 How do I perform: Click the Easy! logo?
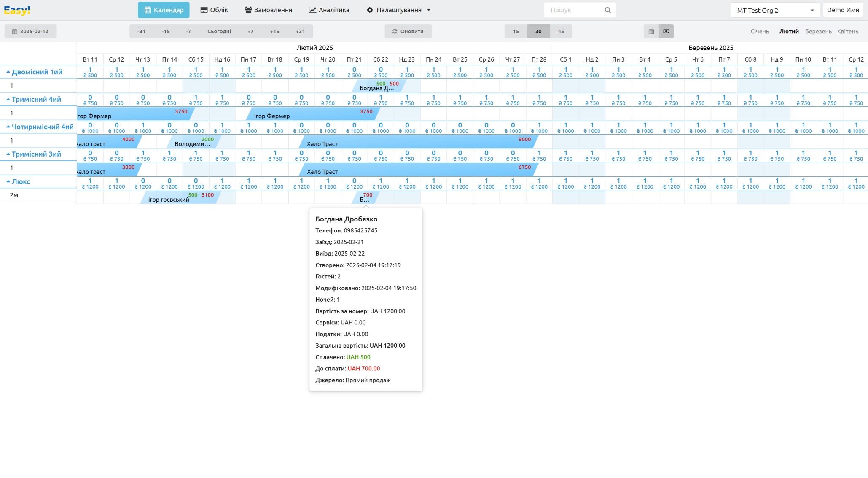[17, 10]
